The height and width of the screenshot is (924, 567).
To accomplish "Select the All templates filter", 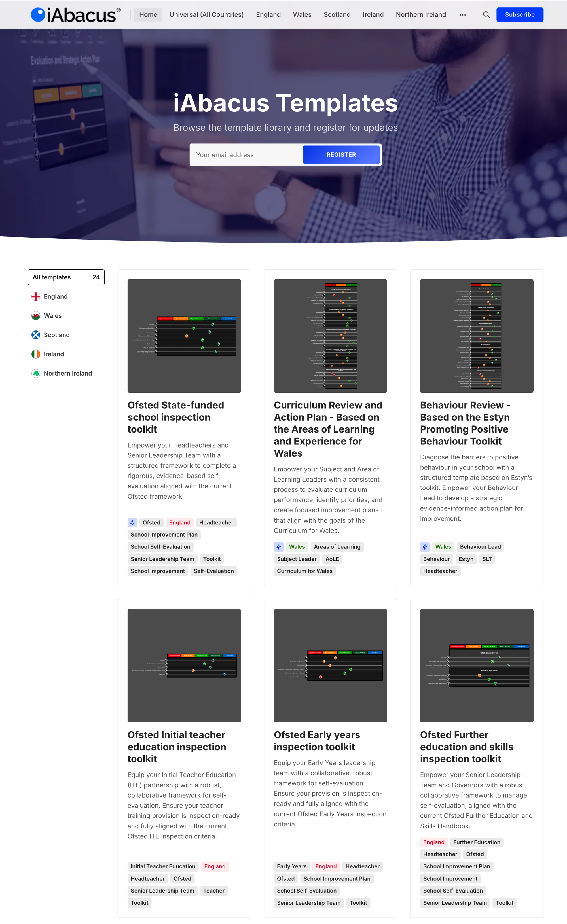I will tap(66, 277).
